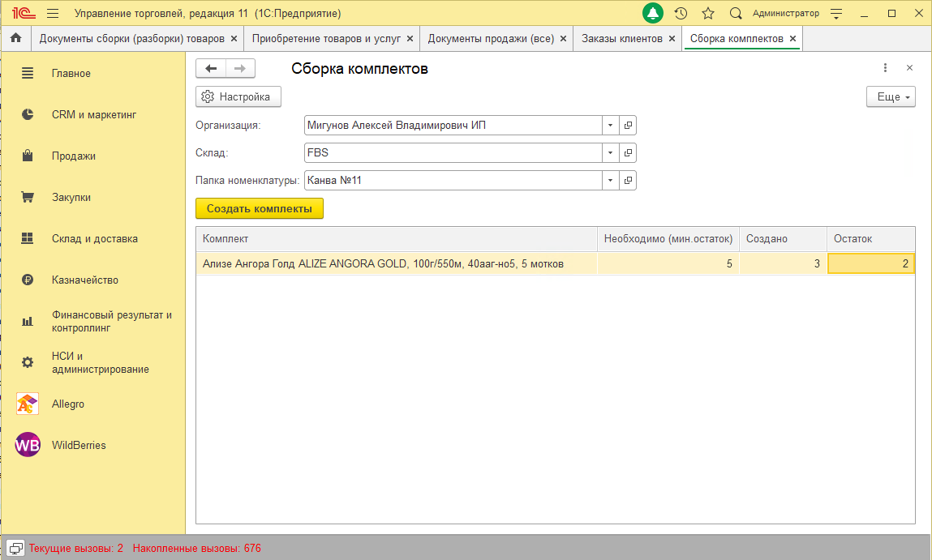
Task: Click the Остаток column header
Action: pos(871,239)
